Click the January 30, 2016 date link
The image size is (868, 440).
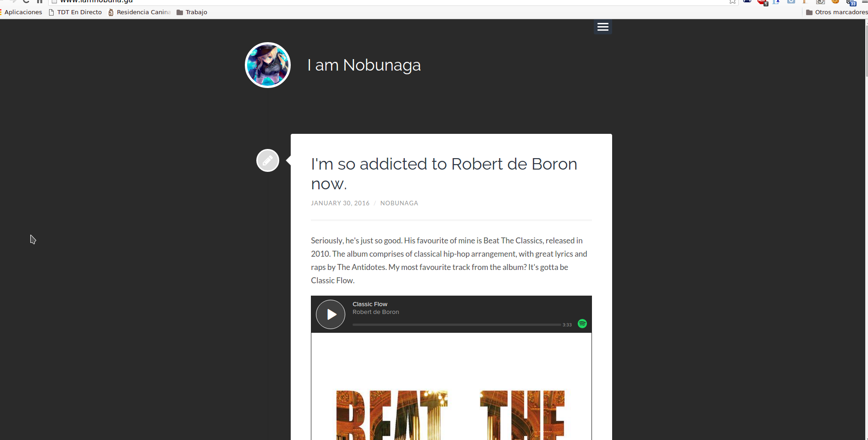tap(340, 203)
